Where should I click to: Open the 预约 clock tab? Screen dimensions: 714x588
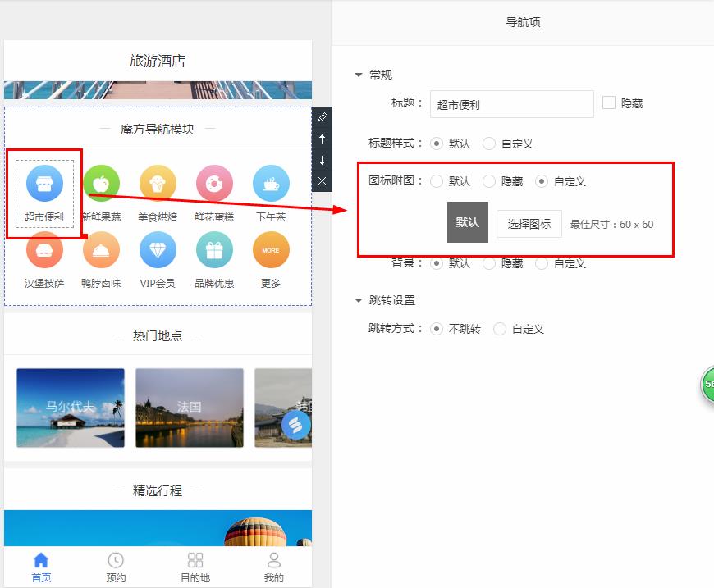(x=116, y=567)
